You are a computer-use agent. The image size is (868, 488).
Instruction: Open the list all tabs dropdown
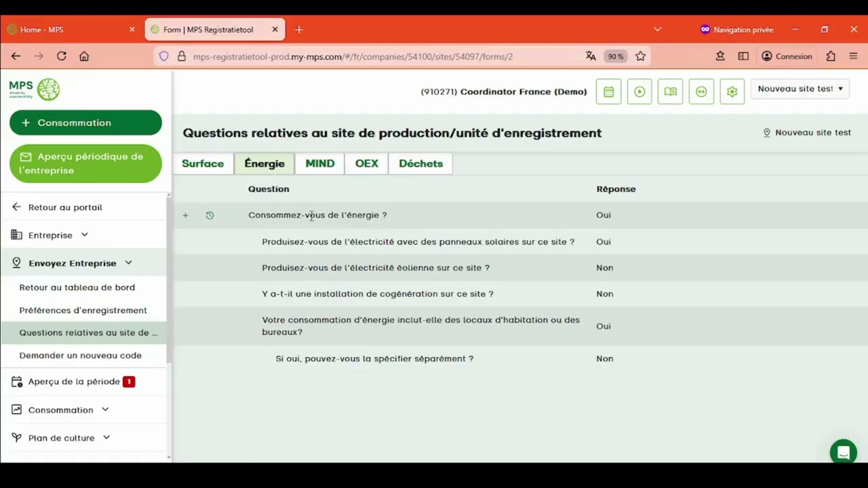(x=657, y=29)
